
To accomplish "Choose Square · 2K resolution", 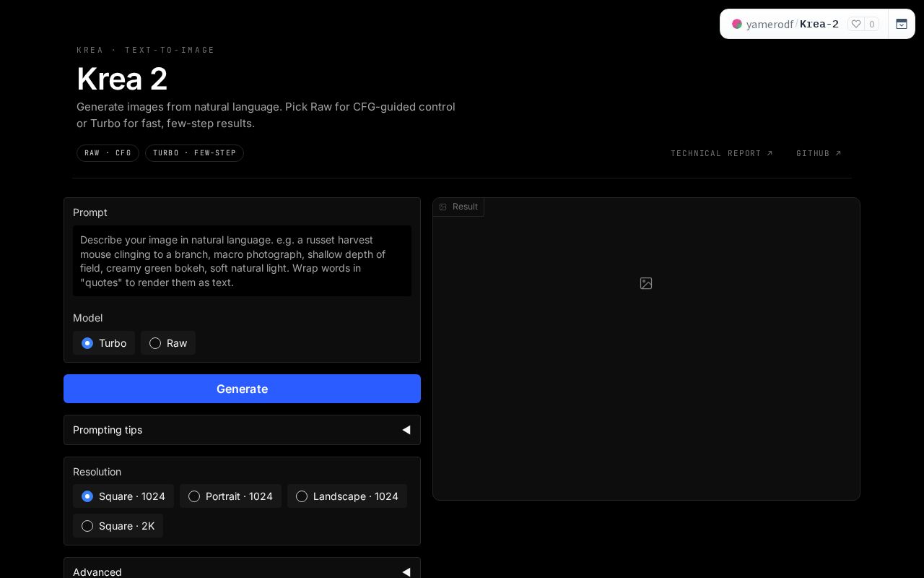I will tap(118, 526).
